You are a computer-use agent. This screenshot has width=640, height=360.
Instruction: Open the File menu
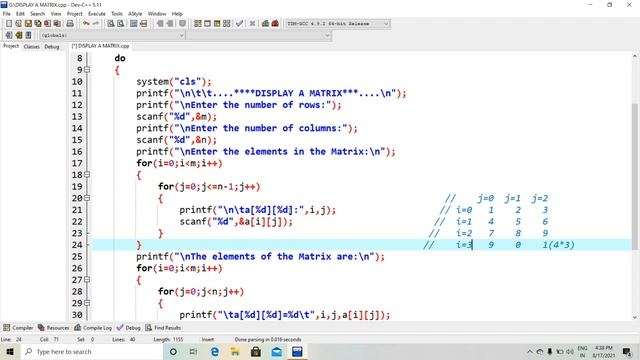(7, 13)
